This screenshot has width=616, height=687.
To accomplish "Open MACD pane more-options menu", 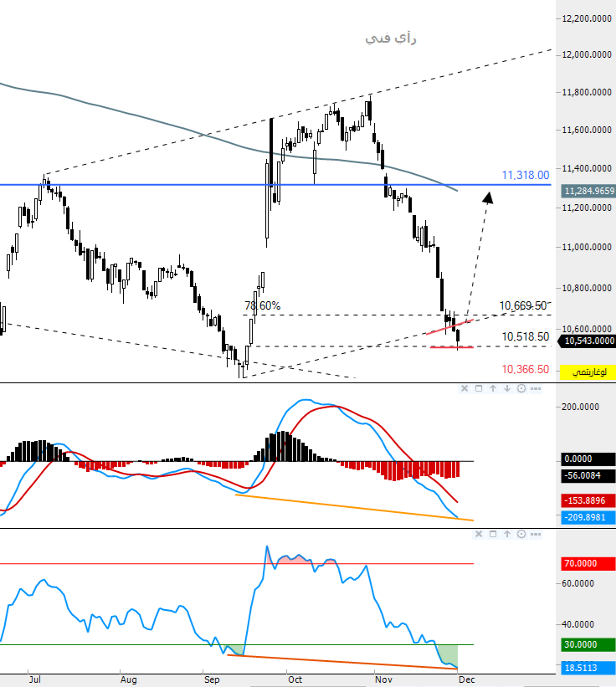I will (536, 388).
